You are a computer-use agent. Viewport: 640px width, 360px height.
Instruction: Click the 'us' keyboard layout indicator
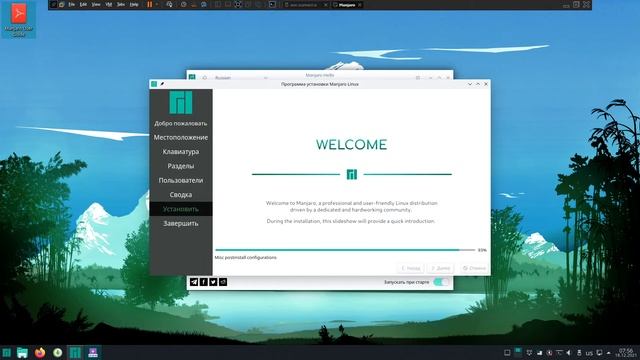(x=589, y=353)
